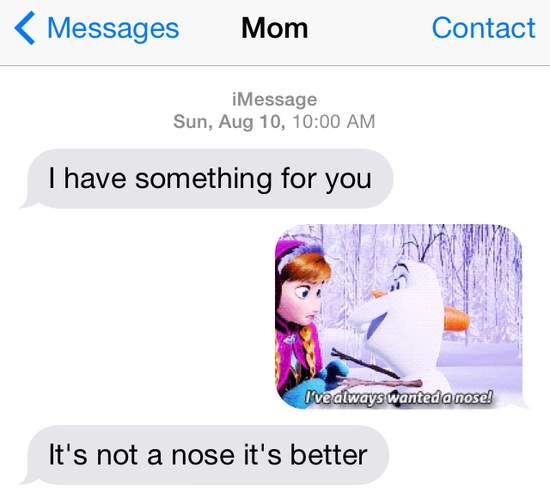Tap the Mom conversation title
The width and height of the screenshot is (550, 504).
click(275, 28)
